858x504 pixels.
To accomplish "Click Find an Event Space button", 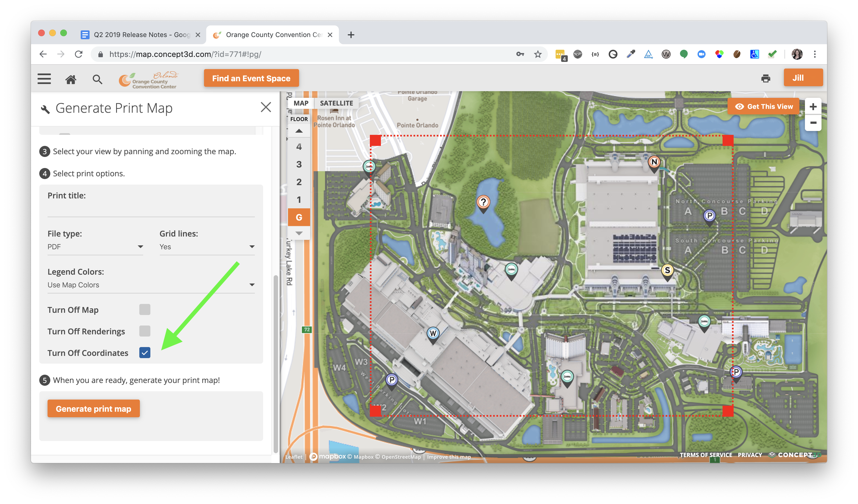I will (x=251, y=78).
